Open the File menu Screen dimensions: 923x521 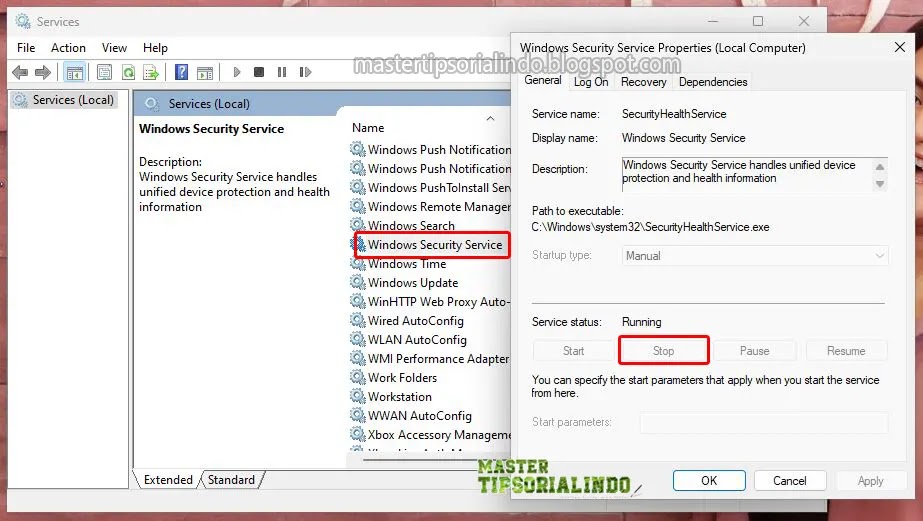coord(26,48)
